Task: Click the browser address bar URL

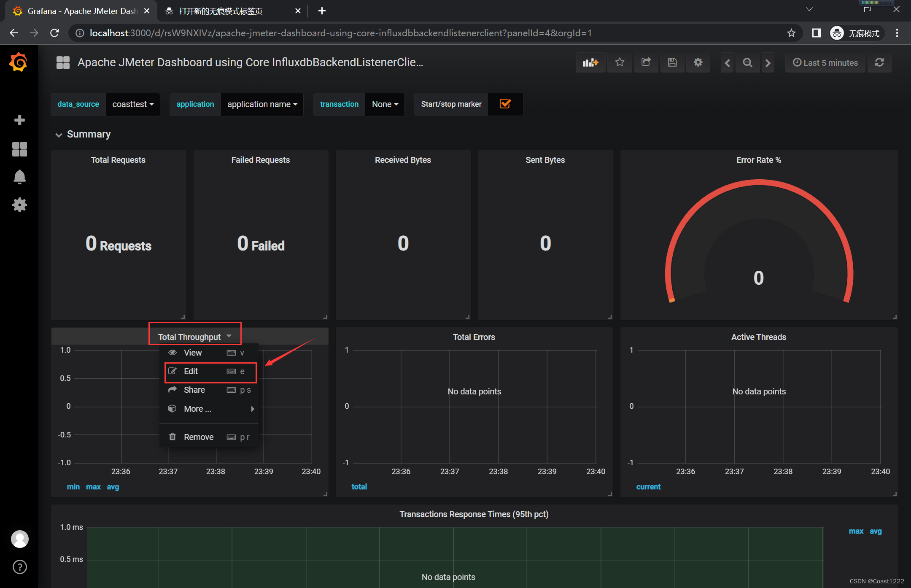Action: [x=340, y=33]
